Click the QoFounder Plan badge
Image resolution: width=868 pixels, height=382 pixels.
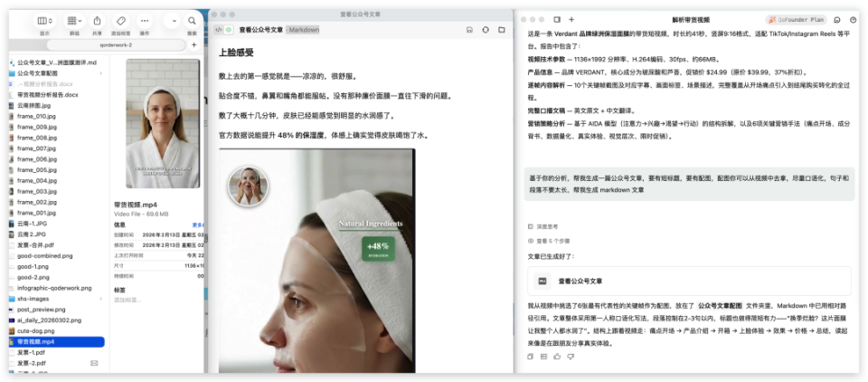point(796,19)
